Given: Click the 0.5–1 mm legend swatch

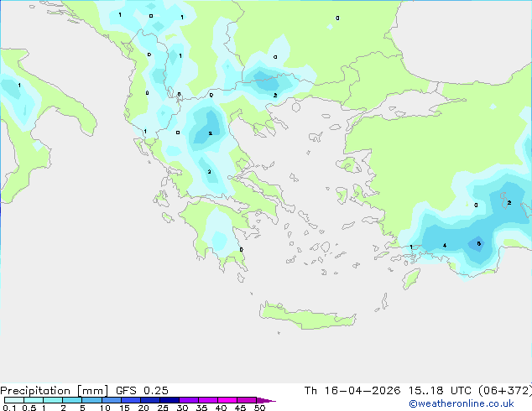Looking at the screenshot, I should (x=34, y=400).
